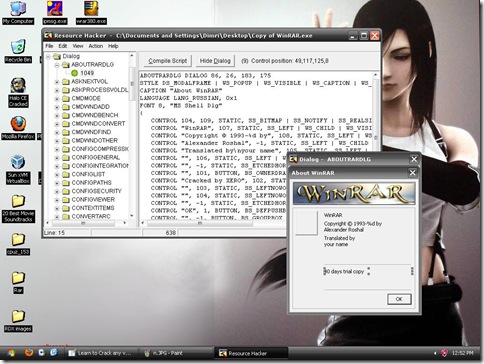Click the WinRAR logo banner

point(354,193)
